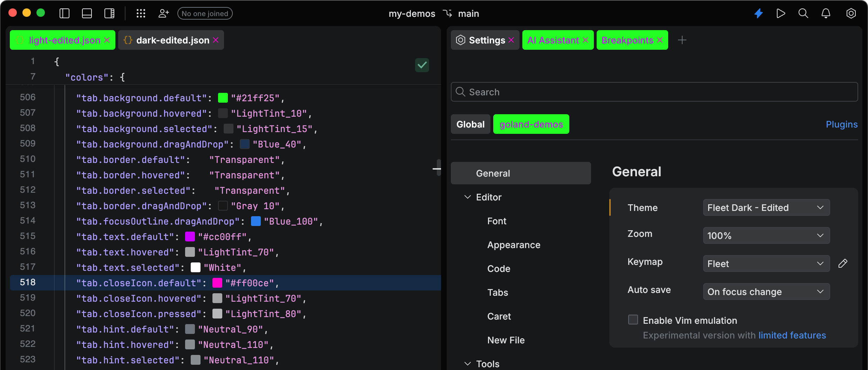Image resolution: width=868 pixels, height=370 pixels.
Task: Open the Theme dropdown showing Fleet Dark - Edited
Action: (766, 207)
